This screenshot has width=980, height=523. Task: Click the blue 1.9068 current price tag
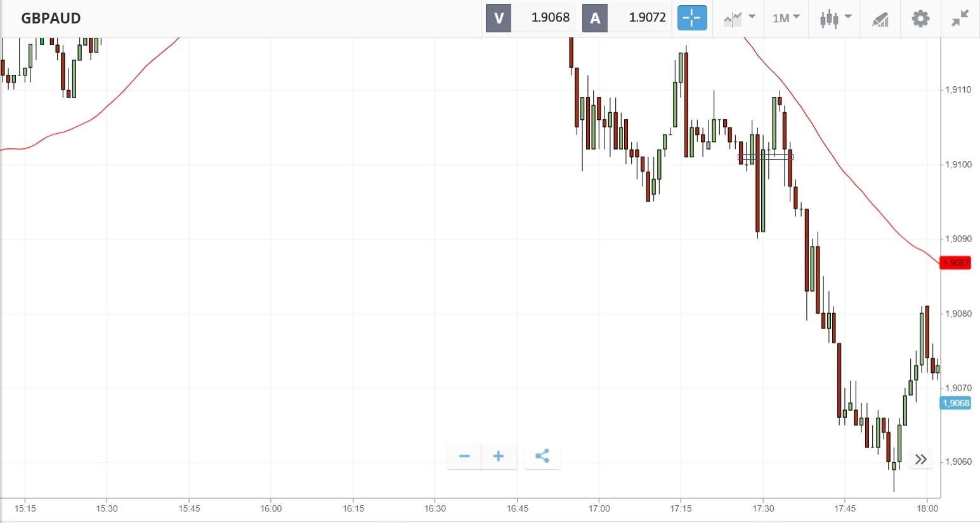tap(955, 403)
